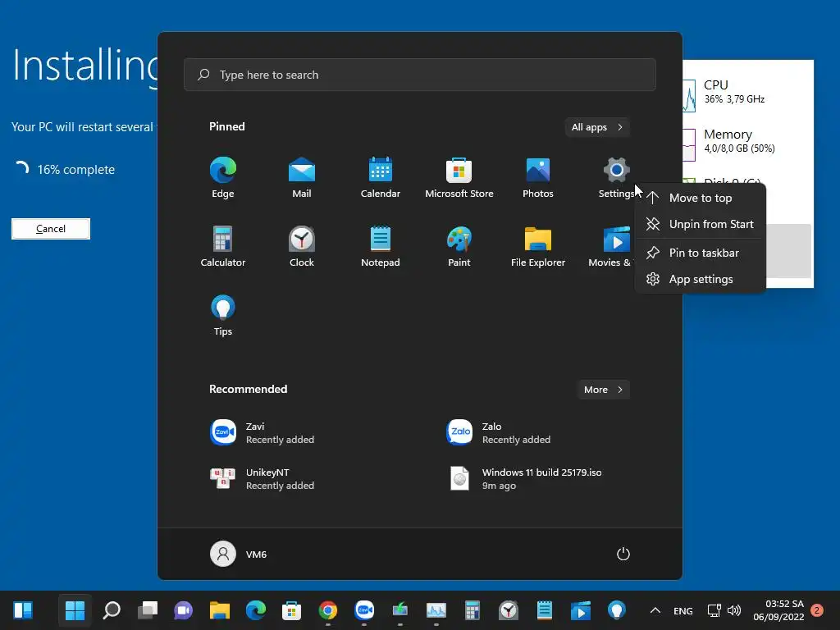Screen dimensions: 840x630
Task: Open File Explorer on taskbar
Action: tap(220, 610)
